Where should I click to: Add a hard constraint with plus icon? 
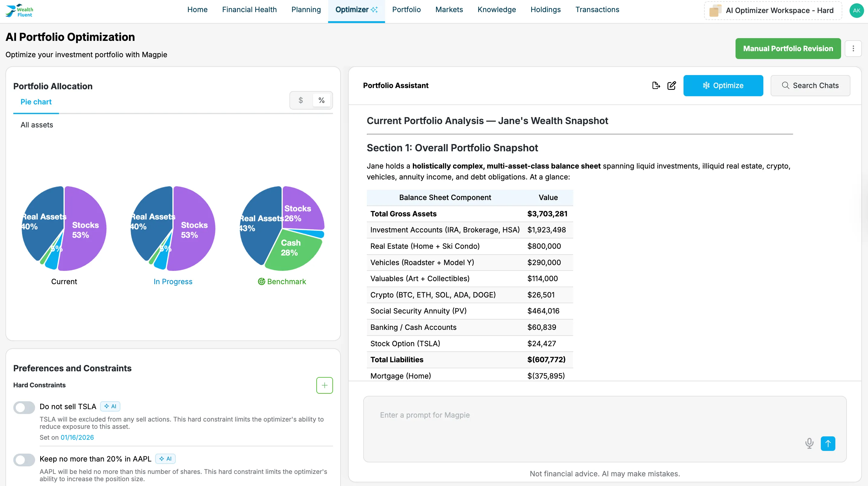(x=324, y=385)
